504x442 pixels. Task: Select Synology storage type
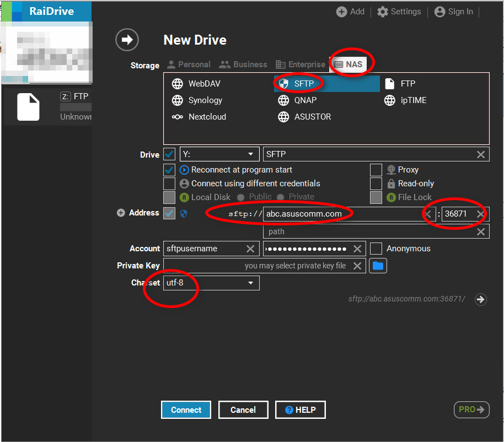tap(197, 100)
